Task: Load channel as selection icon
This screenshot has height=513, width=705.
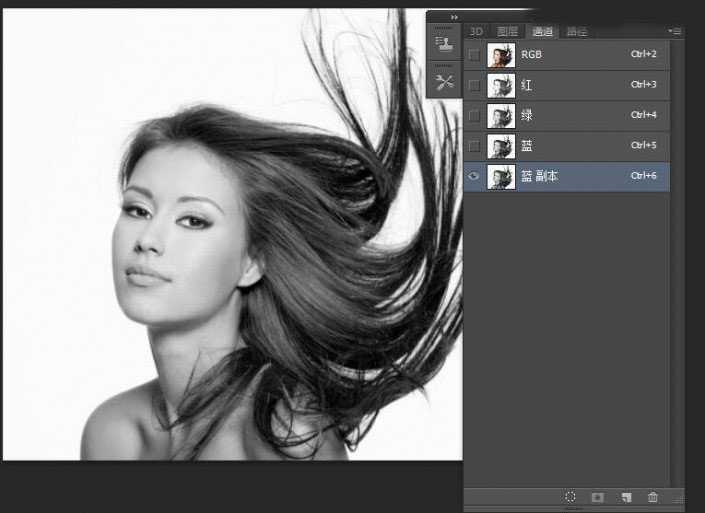Action: point(571,496)
